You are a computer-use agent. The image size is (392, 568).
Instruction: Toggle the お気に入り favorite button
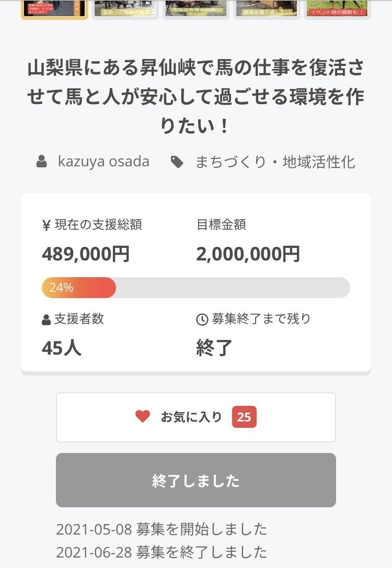[x=195, y=417]
